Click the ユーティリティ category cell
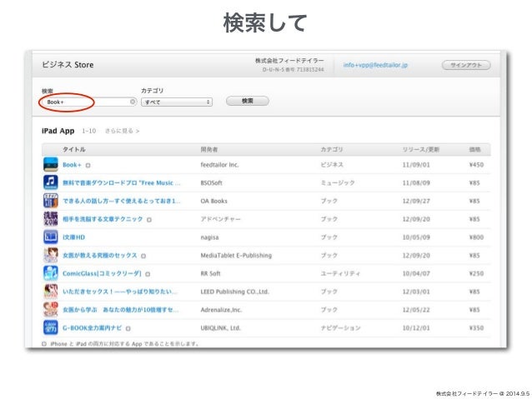This screenshot has height=399, width=532. [340, 273]
